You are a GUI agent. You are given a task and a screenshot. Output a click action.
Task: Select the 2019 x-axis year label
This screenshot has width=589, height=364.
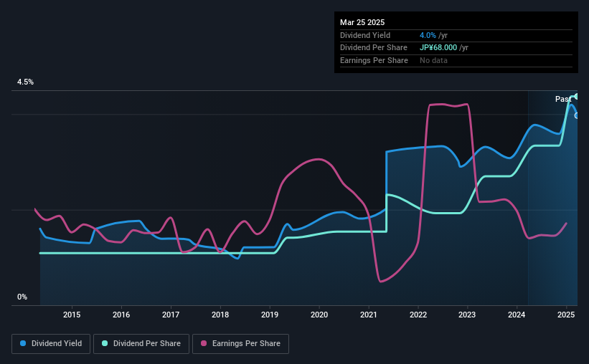pos(270,315)
